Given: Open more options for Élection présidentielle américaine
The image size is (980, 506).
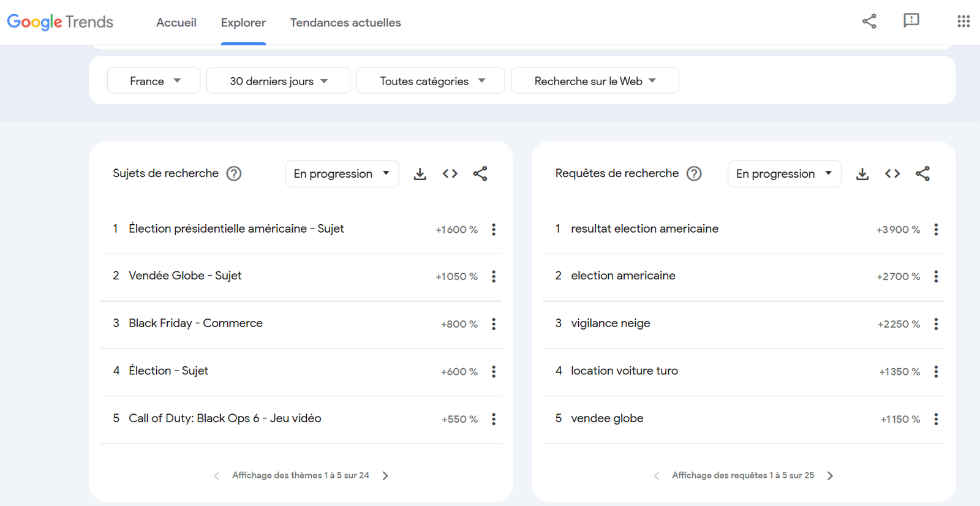Looking at the screenshot, I should (x=494, y=229).
